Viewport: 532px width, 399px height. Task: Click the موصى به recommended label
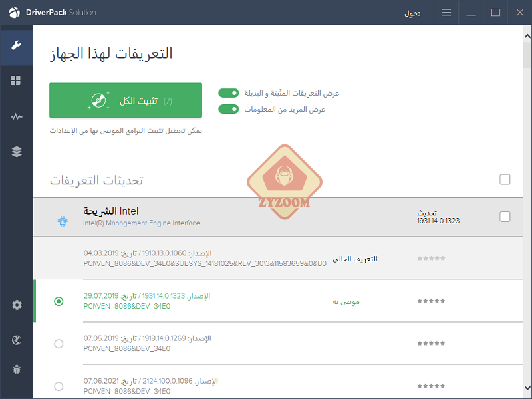pos(346,302)
